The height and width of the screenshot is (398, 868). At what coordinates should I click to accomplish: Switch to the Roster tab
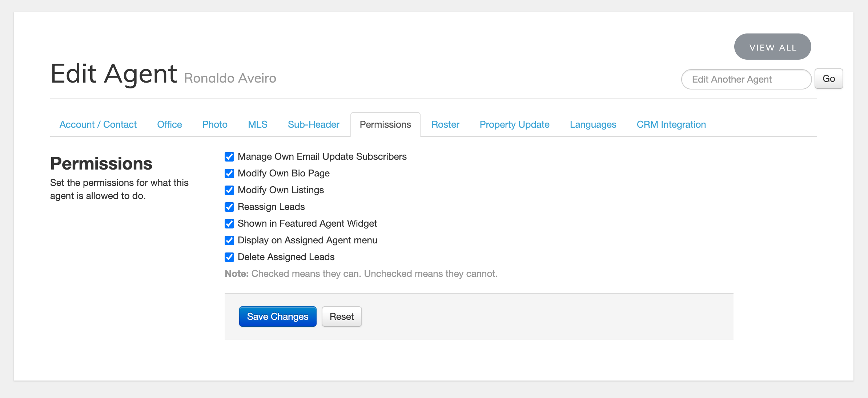click(445, 124)
